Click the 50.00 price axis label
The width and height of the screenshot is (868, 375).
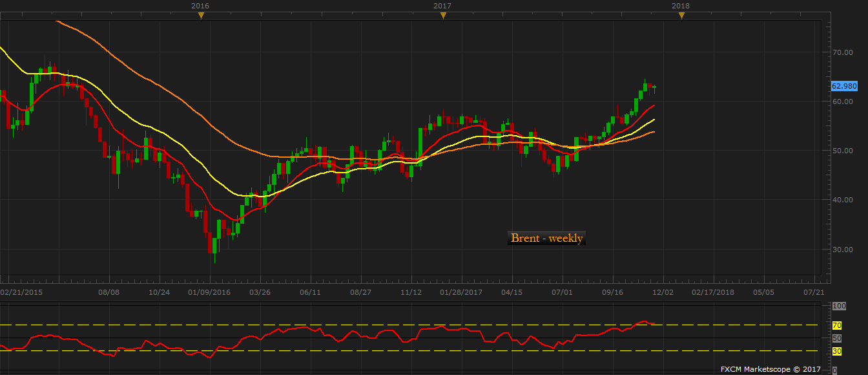[x=842, y=151]
